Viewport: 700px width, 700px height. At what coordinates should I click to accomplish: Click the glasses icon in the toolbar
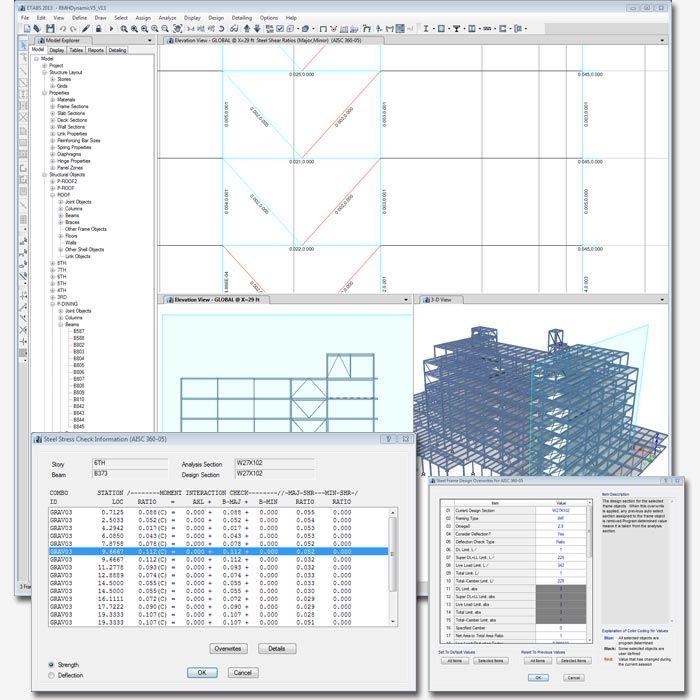pyautogui.click(x=233, y=29)
